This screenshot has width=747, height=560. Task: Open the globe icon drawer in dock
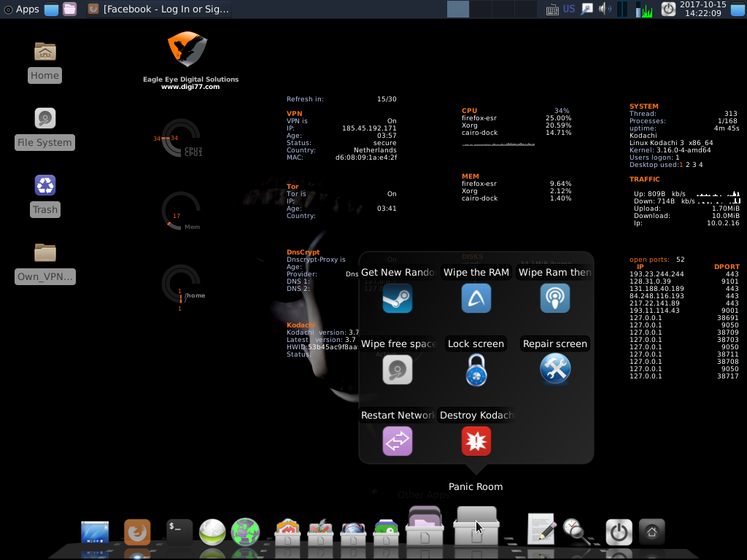pyautogui.click(x=353, y=532)
